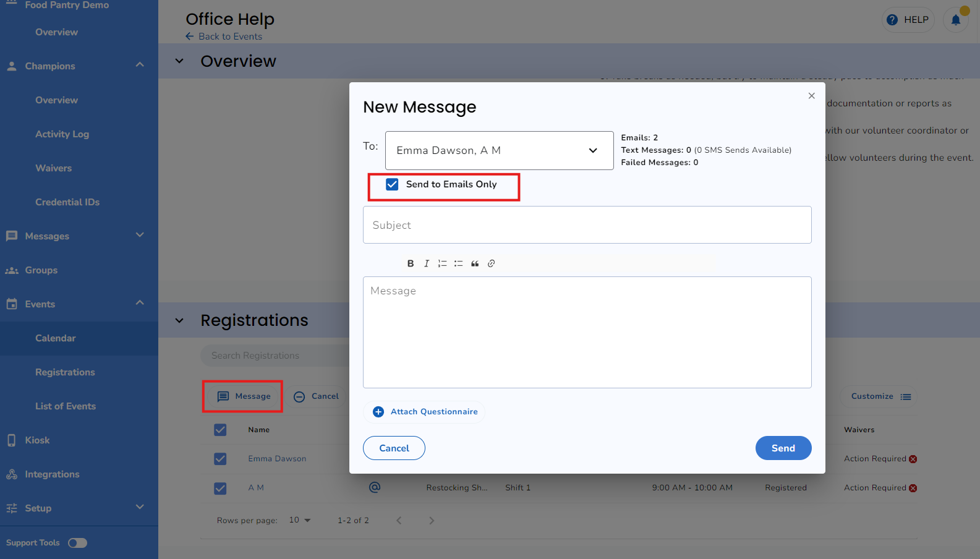Go to List of Events
The height and width of the screenshot is (559, 980).
coord(66,406)
